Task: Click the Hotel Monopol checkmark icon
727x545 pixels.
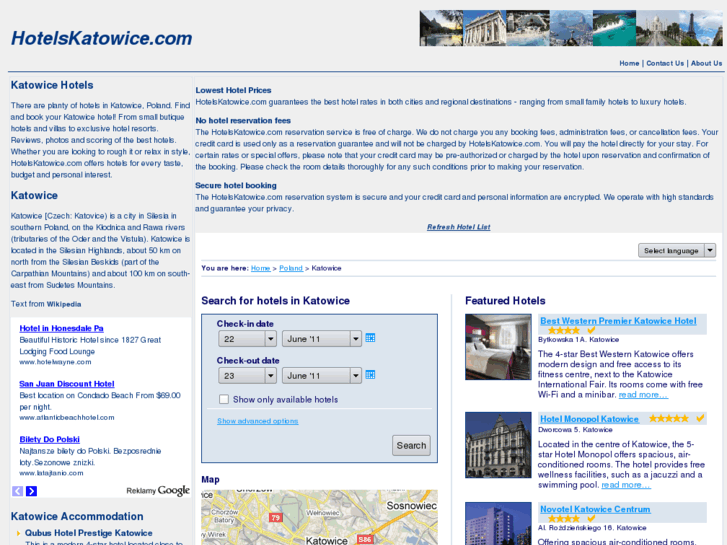Action: 700,418
